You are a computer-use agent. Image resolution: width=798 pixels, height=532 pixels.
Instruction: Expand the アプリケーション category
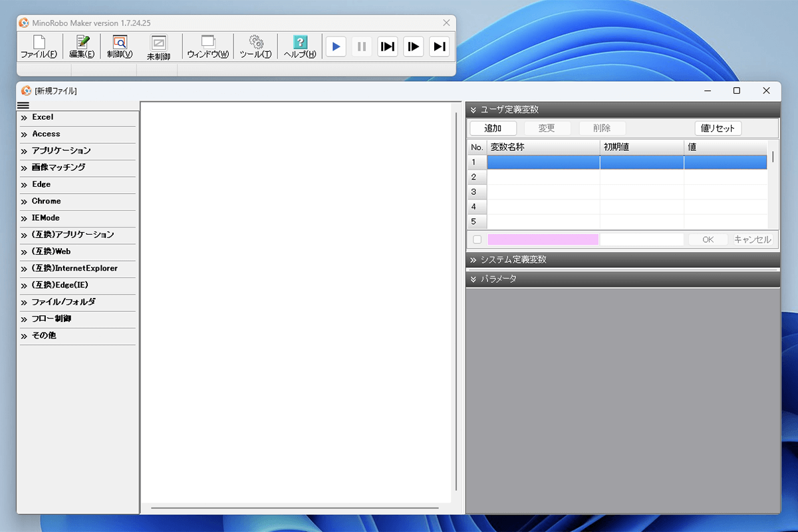[77, 151]
